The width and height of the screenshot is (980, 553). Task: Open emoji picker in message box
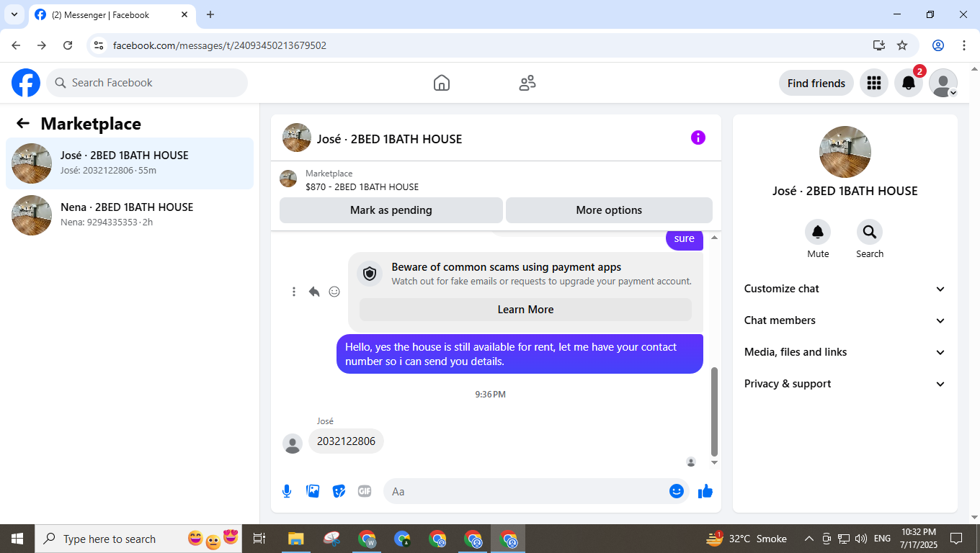[x=677, y=491]
